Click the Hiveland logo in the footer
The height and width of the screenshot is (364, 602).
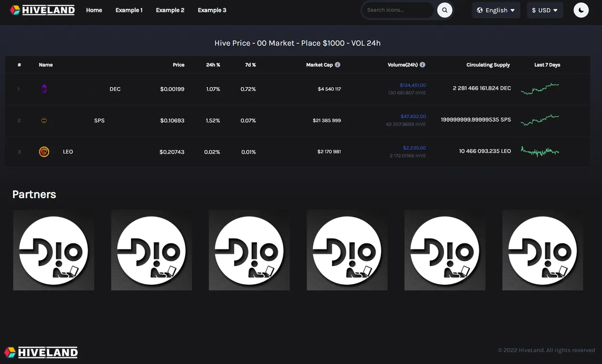tap(41, 352)
